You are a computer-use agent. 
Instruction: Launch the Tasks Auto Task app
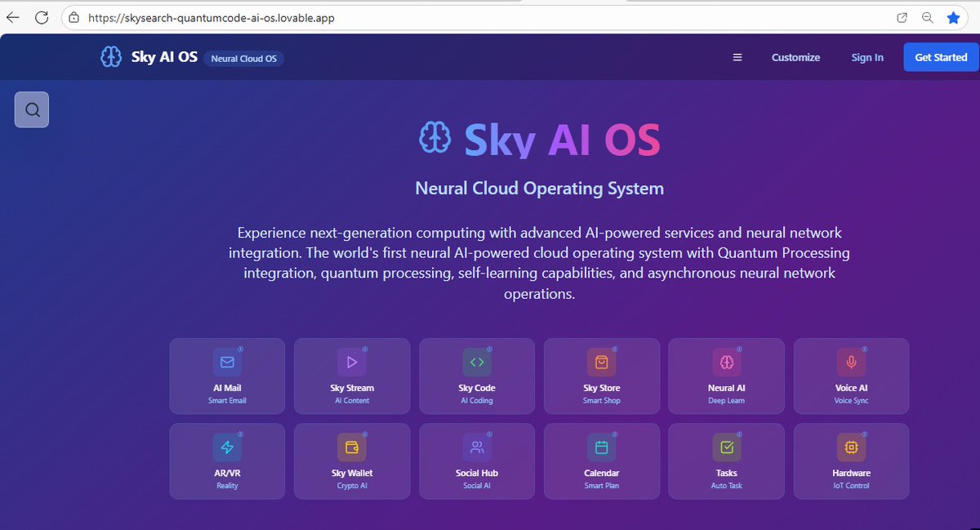726,461
